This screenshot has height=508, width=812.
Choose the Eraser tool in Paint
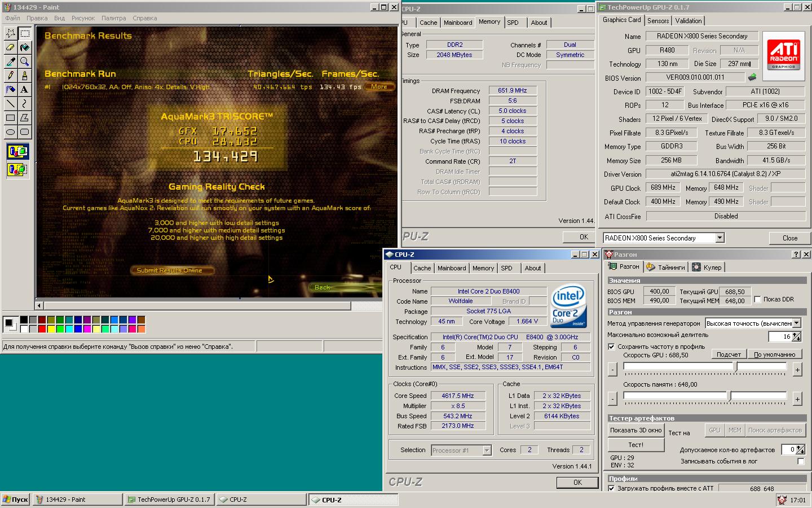tap(10, 47)
